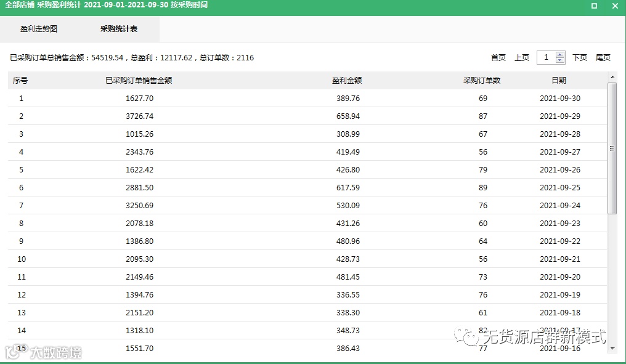Viewport: 626px width, 364px height.
Task: Maximize the statistics window
Action: coord(594,6)
